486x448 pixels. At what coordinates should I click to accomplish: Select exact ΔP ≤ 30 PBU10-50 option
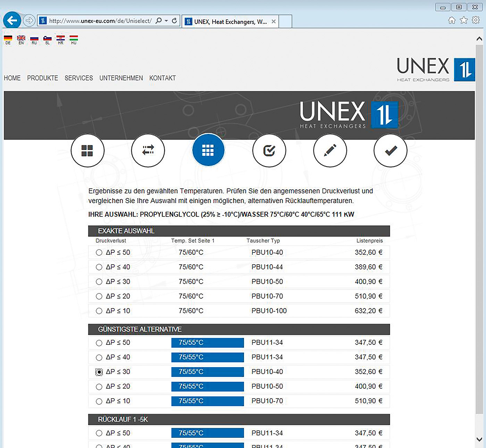coord(99,282)
